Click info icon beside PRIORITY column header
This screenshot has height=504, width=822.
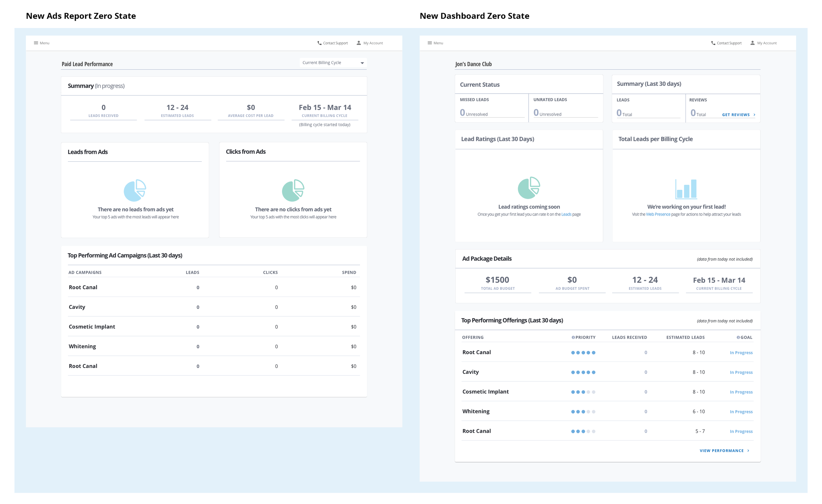573,337
